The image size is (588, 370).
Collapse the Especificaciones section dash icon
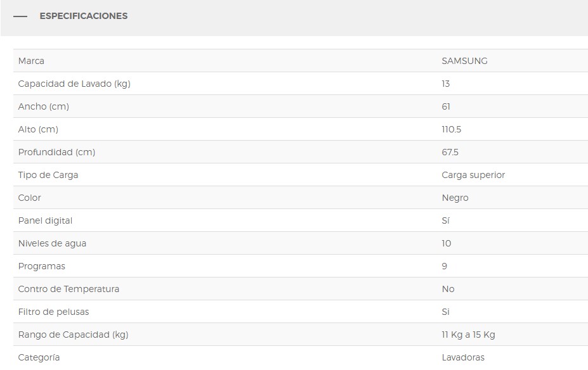(x=20, y=16)
